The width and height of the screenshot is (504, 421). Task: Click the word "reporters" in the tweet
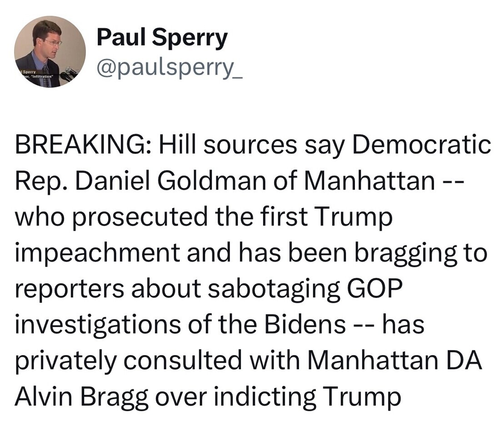coord(69,289)
